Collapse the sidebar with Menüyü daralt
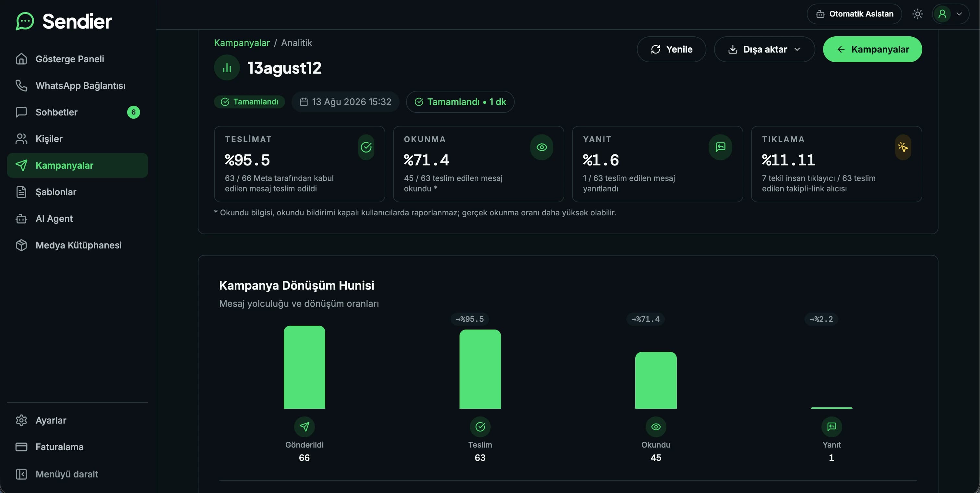 click(x=77, y=474)
